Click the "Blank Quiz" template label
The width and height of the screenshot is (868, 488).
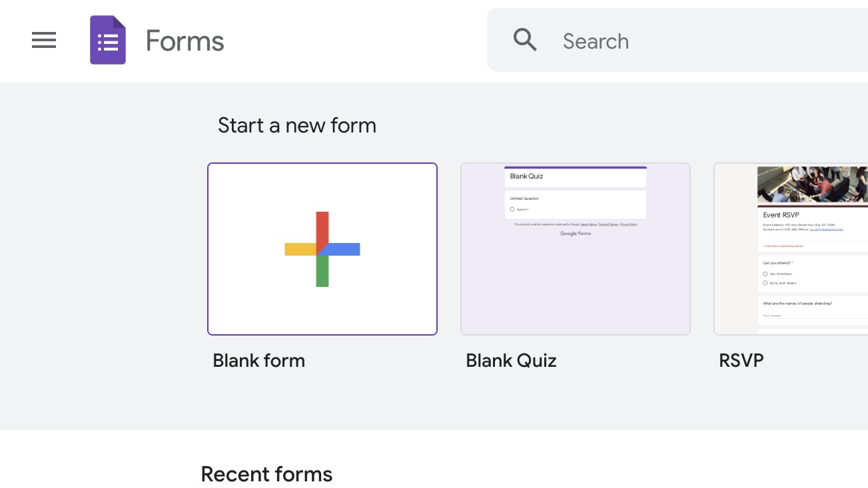[511, 361]
